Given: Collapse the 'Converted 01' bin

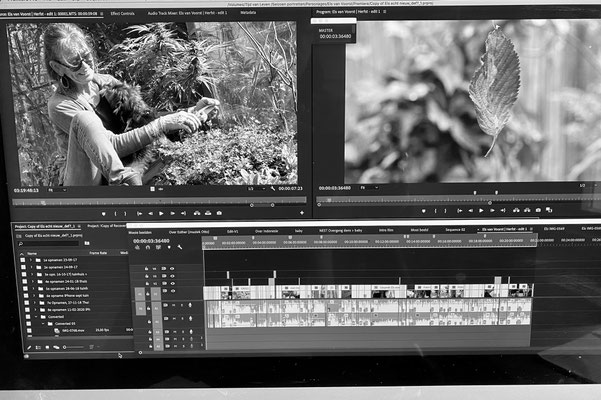Looking at the screenshot, I should coord(43,324).
